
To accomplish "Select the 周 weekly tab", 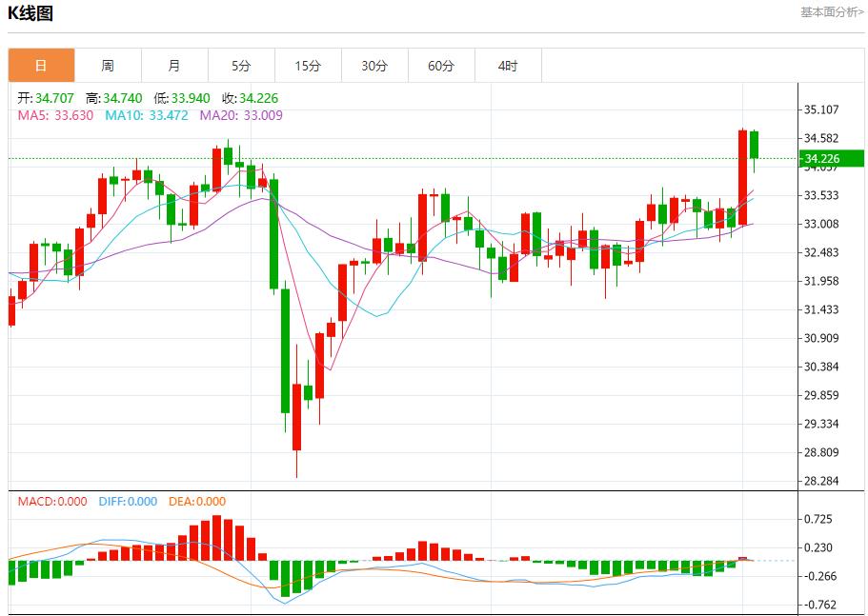I will 108,66.
